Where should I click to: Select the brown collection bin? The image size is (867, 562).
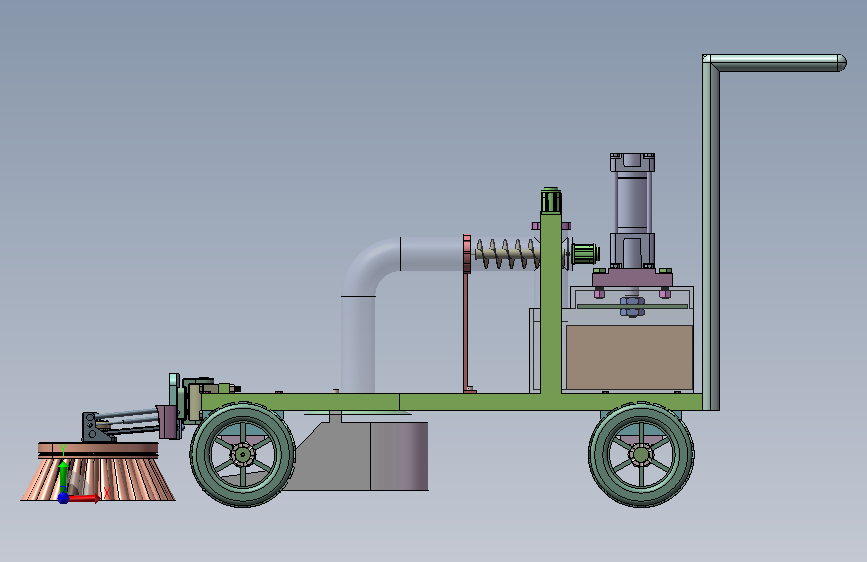629,357
